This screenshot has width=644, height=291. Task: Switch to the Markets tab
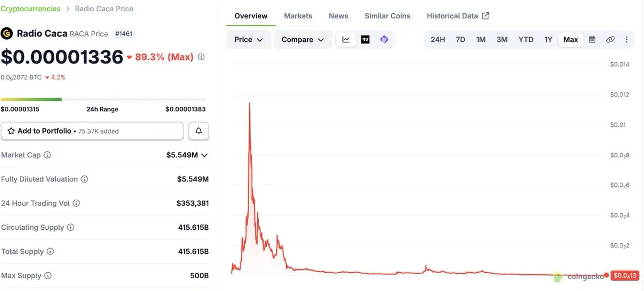pos(298,16)
